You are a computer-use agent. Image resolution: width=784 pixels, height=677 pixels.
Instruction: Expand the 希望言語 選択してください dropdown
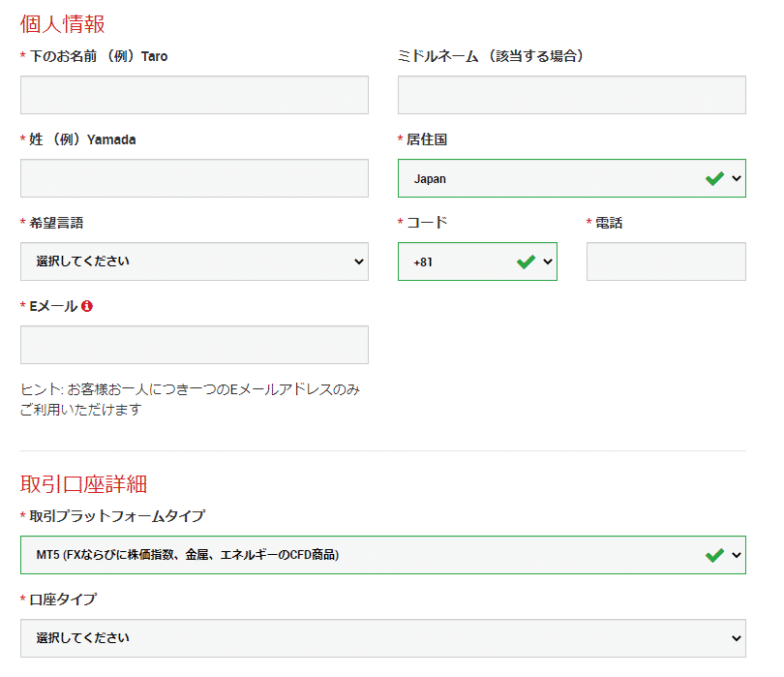click(x=195, y=262)
